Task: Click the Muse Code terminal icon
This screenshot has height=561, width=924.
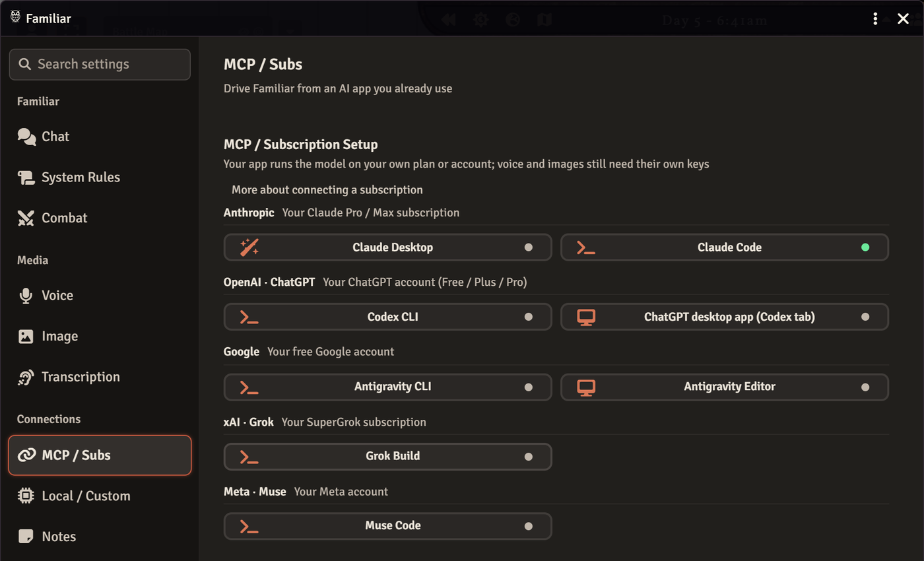Action: (x=249, y=526)
